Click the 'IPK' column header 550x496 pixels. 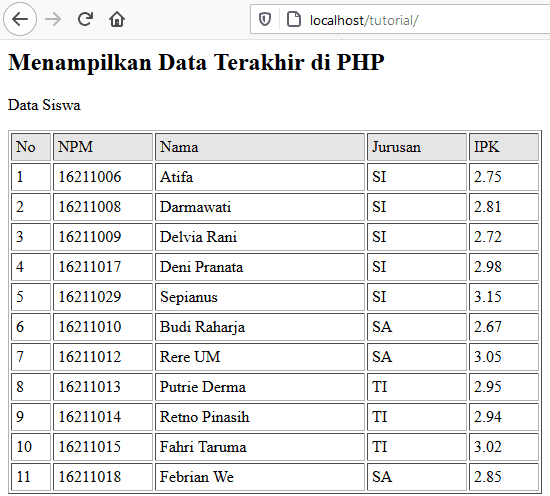click(504, 147)
